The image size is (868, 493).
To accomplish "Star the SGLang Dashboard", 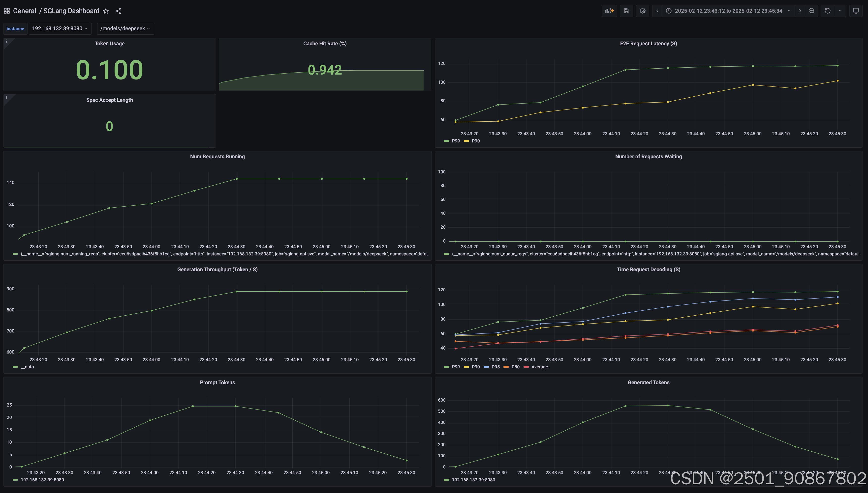I will pos(106,11).
